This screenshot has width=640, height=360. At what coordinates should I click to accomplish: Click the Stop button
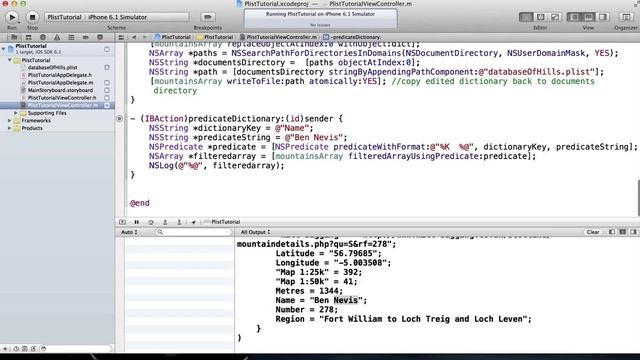pos(32,17)
